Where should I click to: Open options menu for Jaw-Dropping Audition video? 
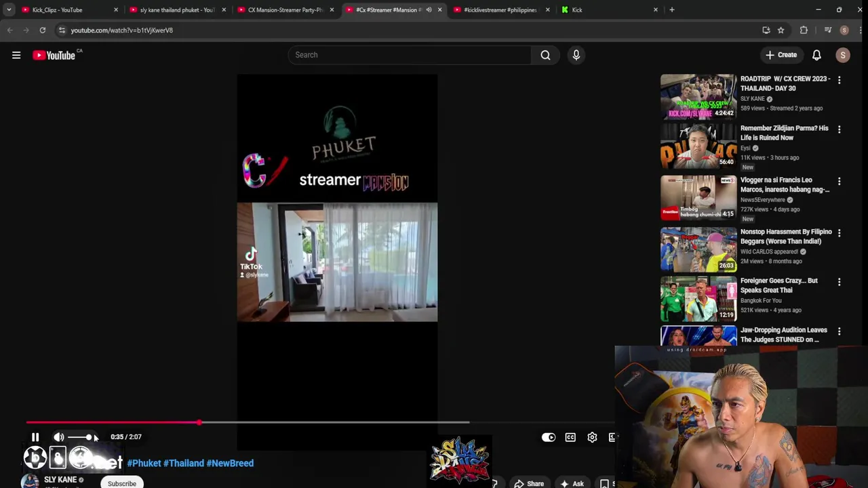click(839, 331)
